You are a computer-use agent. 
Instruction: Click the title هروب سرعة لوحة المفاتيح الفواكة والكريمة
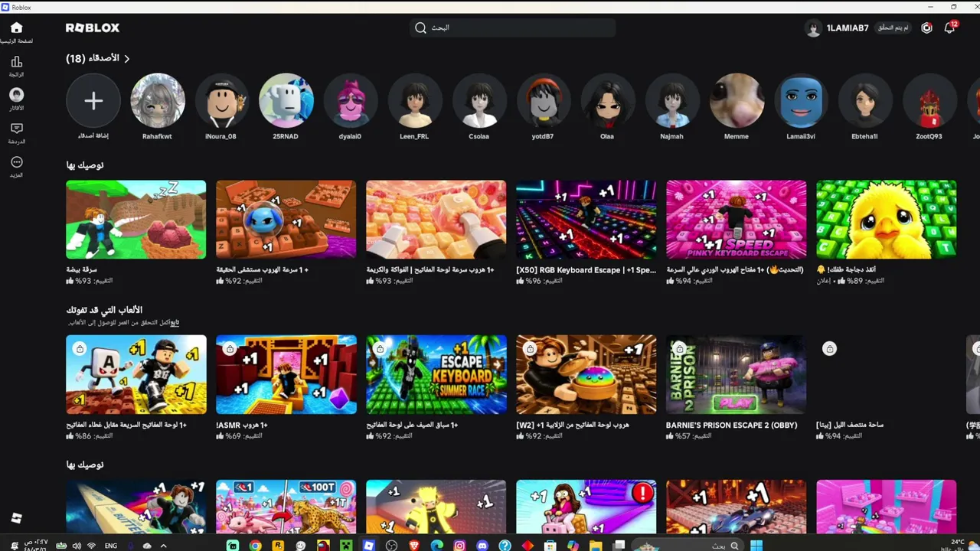tap(430, 270)
